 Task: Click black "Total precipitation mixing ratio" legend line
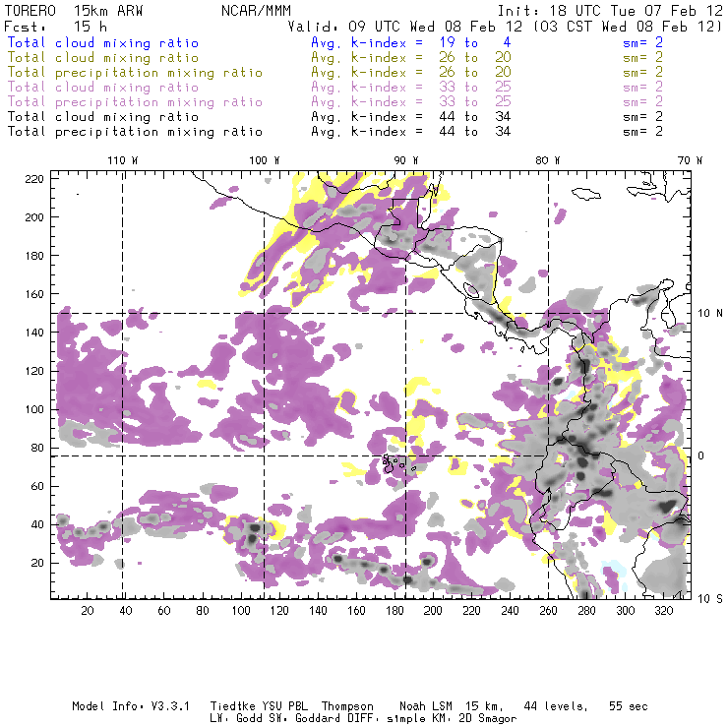pyautogui.click(x=135, y=132)
